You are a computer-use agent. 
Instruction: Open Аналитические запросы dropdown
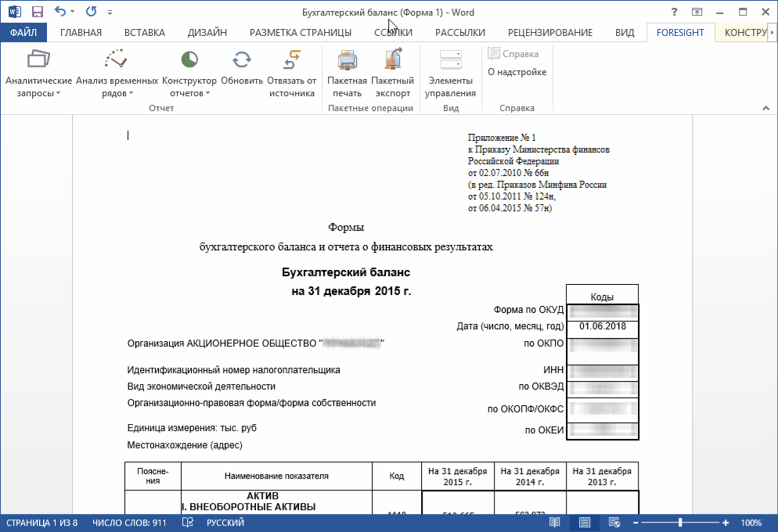pyautogui.click(x=38, y=74)
